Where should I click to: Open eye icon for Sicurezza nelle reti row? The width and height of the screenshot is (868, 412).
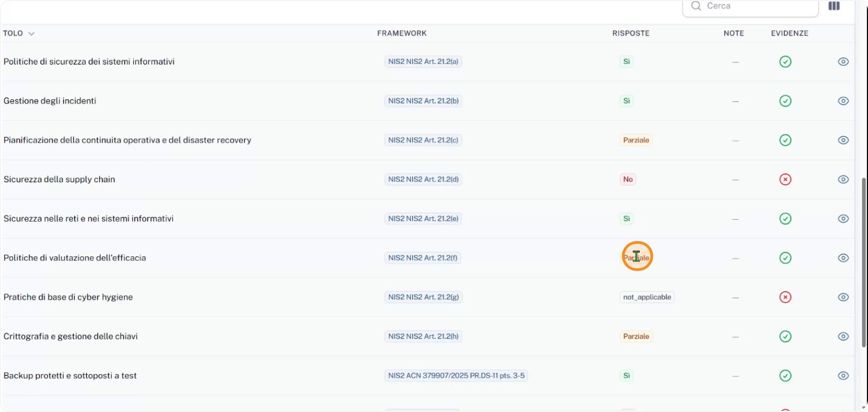[x=843, y=218]
